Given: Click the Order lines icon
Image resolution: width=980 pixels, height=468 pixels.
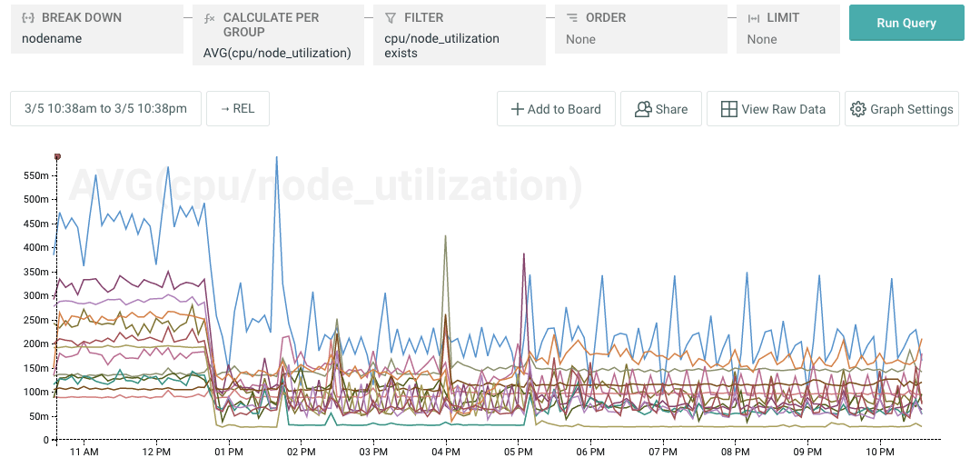Looking at the screenshot, I should coord(572,18).
